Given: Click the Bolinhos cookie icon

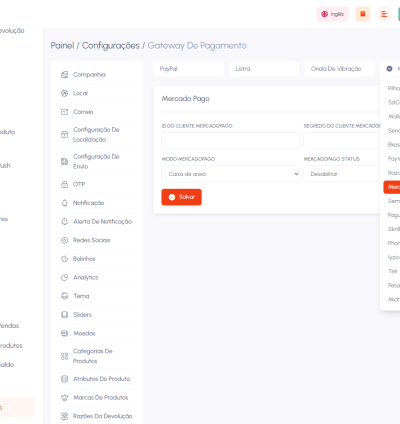Looking at the screenshot, I should [x=65, y=259].
